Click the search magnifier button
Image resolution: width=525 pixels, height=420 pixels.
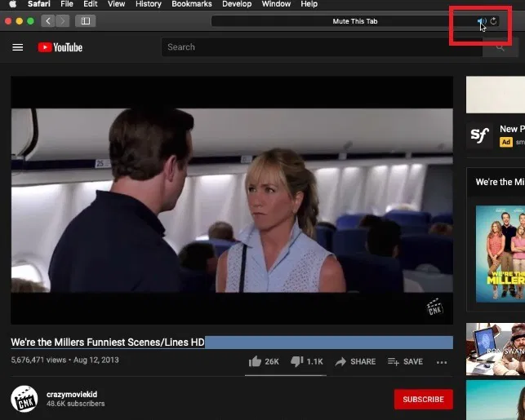(x=500, y=47)
